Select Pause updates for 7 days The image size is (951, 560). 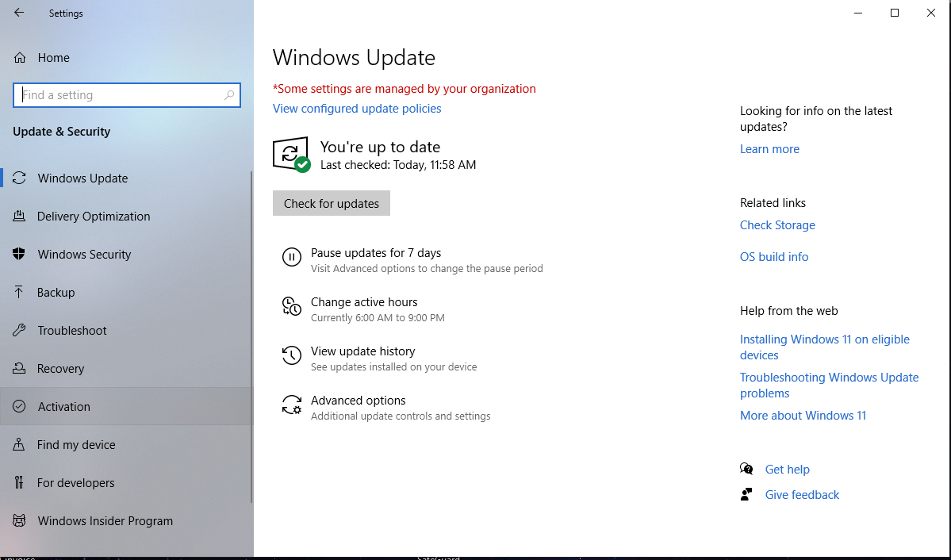pyautogui.click(x=412, y=260)
